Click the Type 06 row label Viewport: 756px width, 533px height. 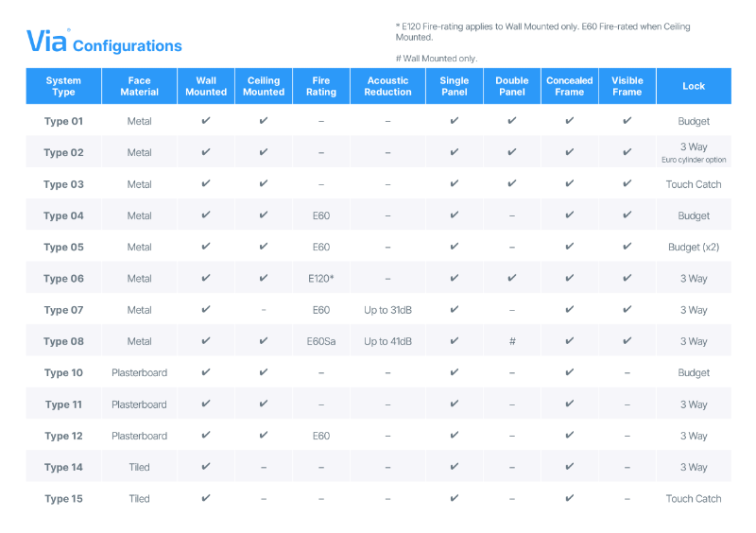pos(63,279)
